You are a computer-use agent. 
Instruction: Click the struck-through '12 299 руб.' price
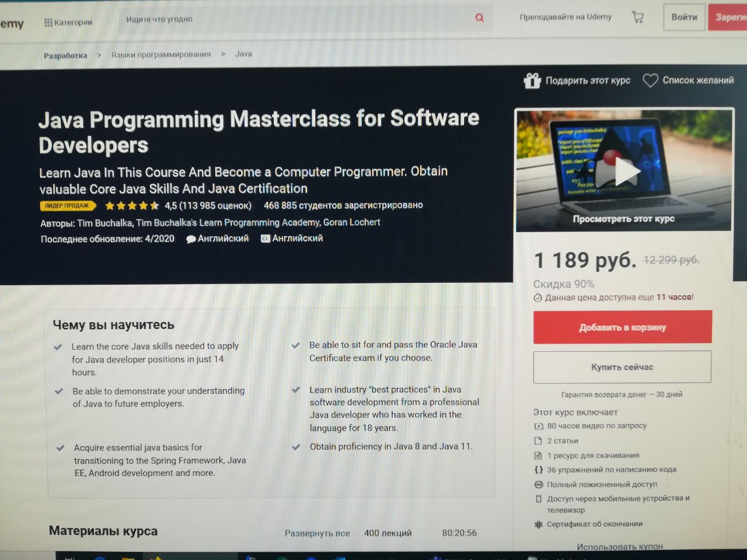(x=671, y=260)
